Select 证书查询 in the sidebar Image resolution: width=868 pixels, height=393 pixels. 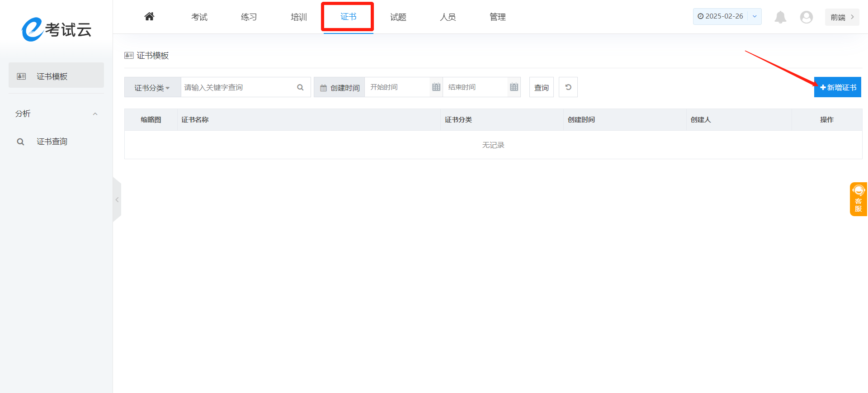[x=52, y=142]
